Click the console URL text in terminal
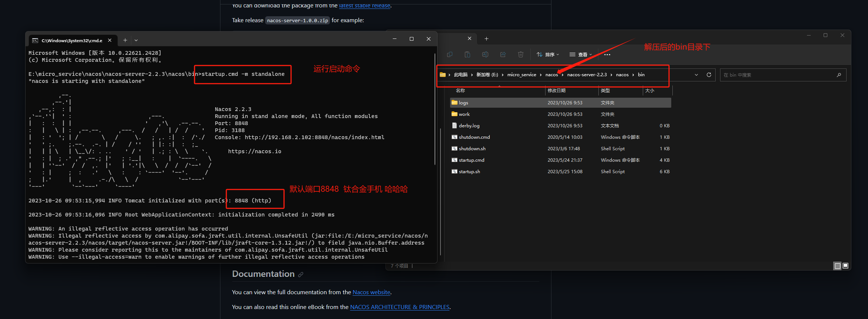 [x=314, y=137]
